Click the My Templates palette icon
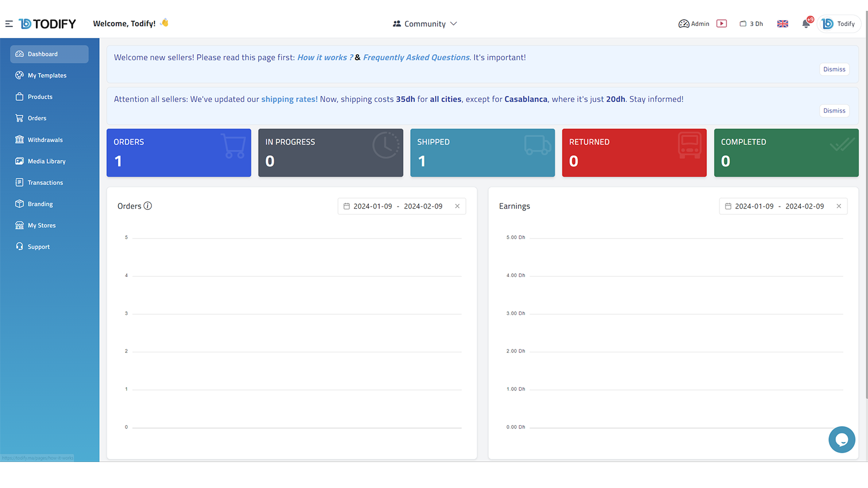Image resolution: width=868 pixels, height=488 pixels. [20, 75]
